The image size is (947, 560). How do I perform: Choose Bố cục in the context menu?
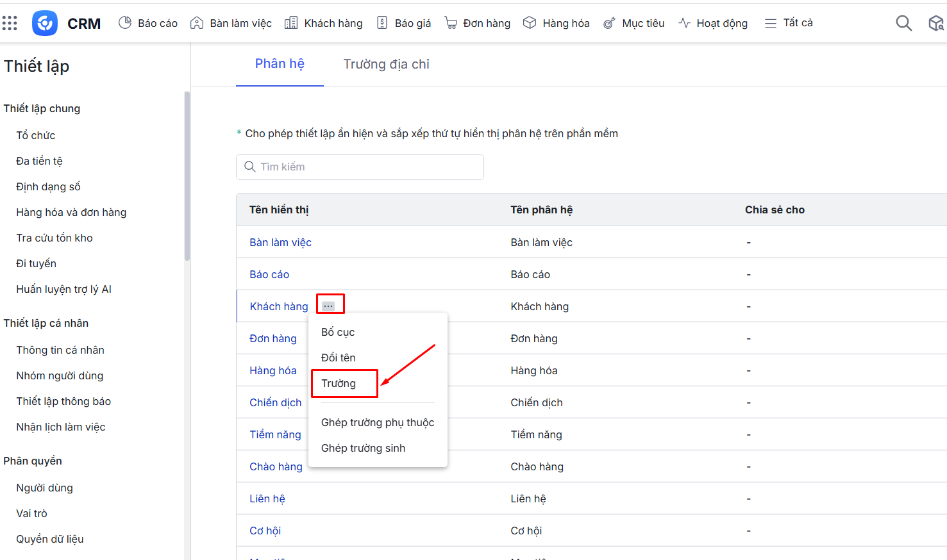pos(338,332)
